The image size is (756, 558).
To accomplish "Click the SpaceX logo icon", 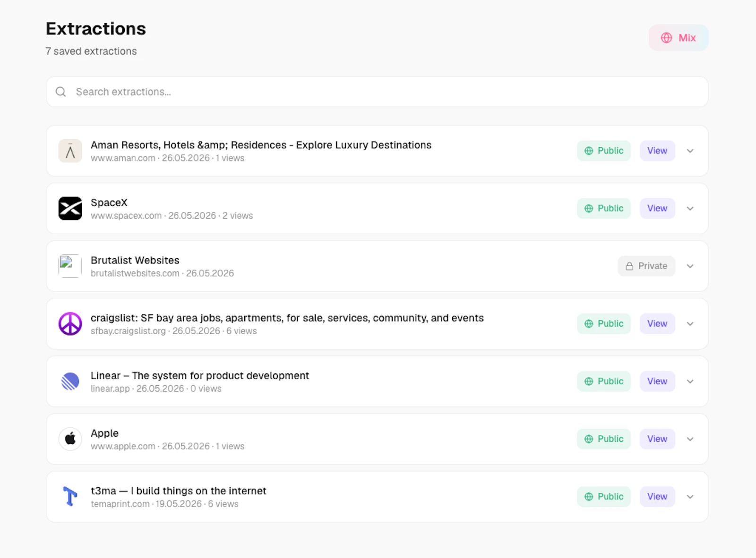I will pyautogui.click(x=70, y=209).
